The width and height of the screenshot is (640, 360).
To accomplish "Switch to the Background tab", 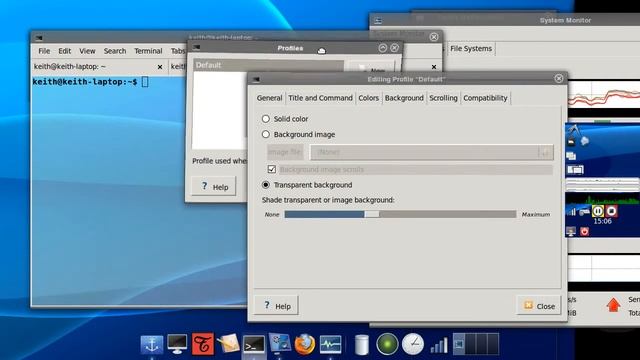I will pos(404,98).
